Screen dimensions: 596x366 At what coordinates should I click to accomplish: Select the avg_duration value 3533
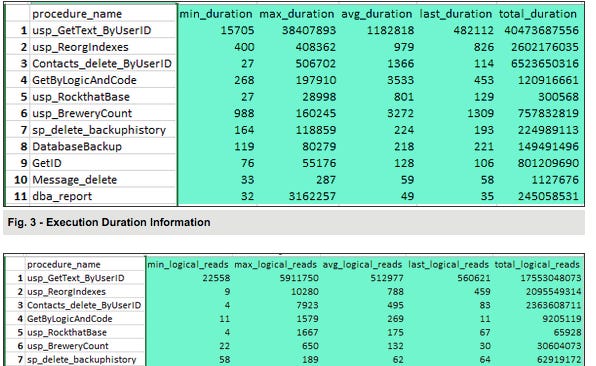[401, 80]
